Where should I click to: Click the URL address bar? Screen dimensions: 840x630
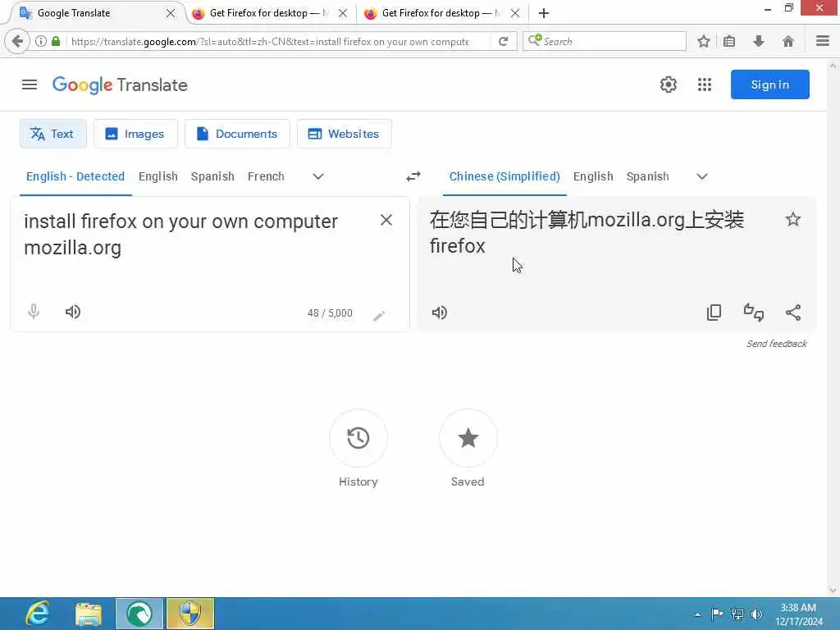tap(269, 41)
